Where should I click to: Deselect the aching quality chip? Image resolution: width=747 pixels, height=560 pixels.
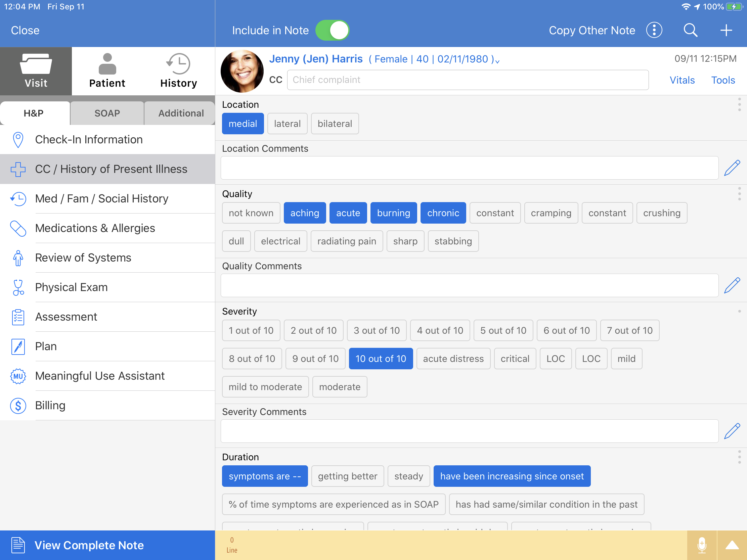(x=305, y=213)
